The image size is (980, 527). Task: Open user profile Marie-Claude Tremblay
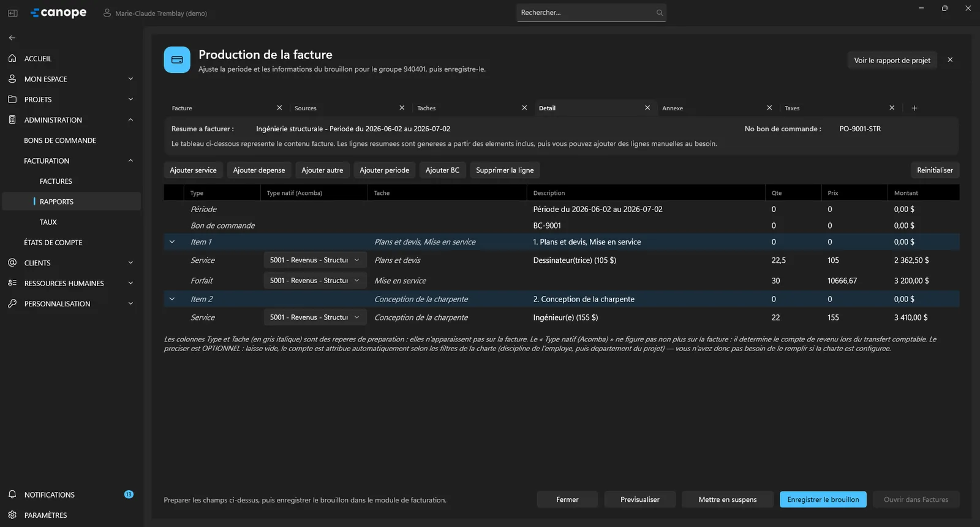click(x=155, y=13)
